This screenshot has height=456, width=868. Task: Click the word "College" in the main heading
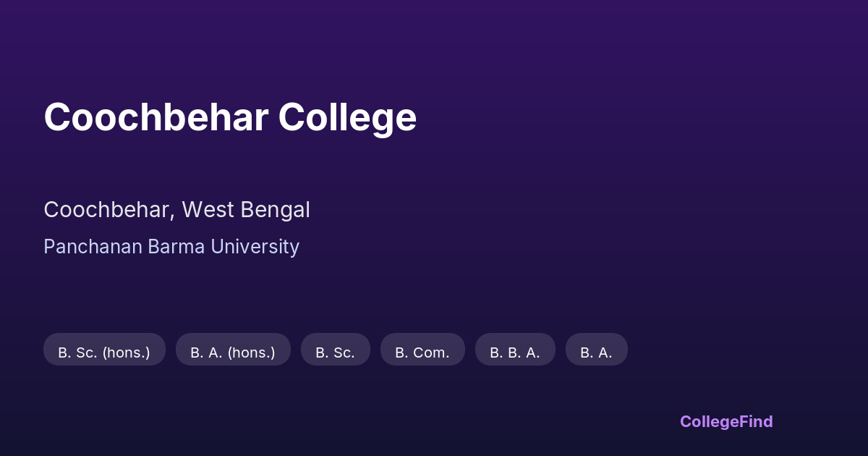[347, 117]
